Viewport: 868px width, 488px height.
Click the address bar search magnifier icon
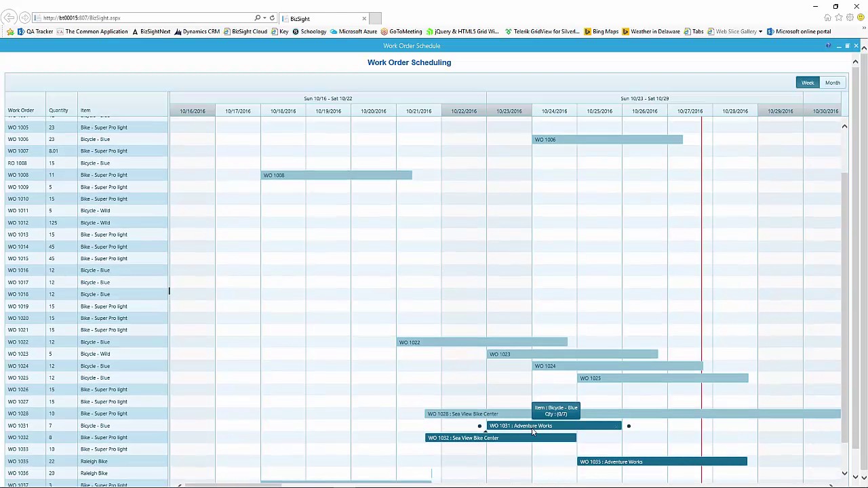point(258,18)
